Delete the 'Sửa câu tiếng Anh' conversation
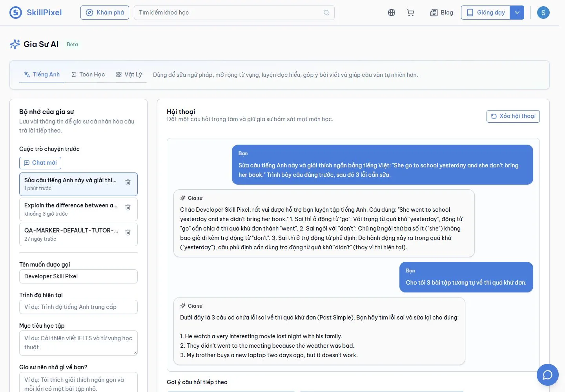Image resolution: width=565 pixels, height=392 pixels. click(128, 182)
